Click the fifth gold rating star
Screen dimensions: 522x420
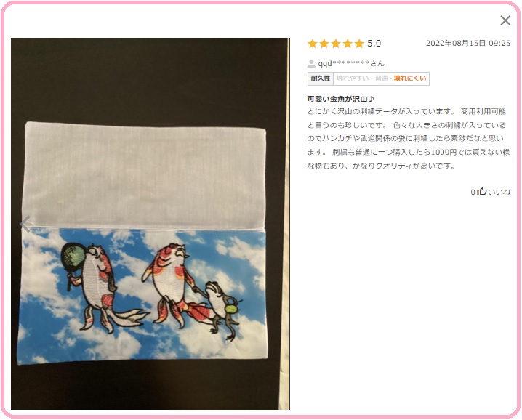[359, 44]
